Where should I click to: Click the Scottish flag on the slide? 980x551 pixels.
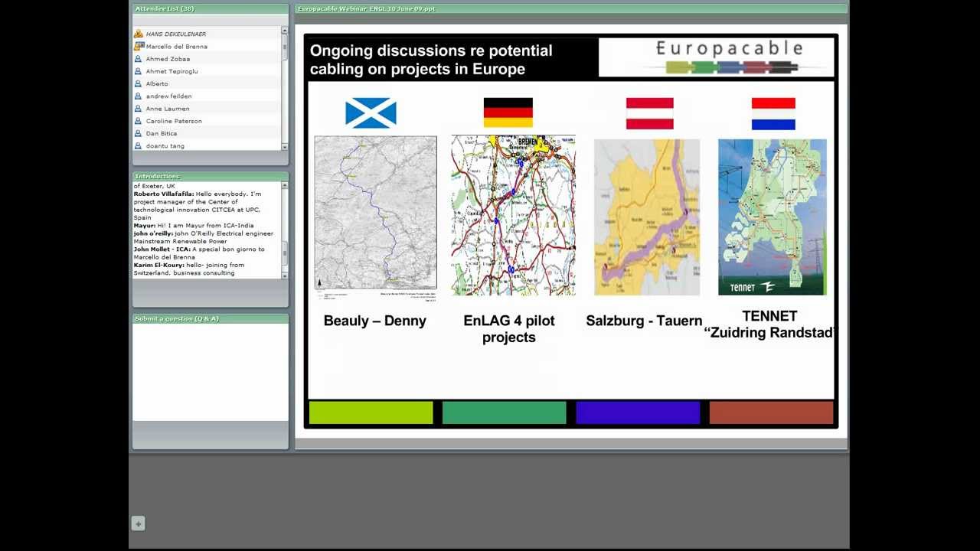pos(371,113)
